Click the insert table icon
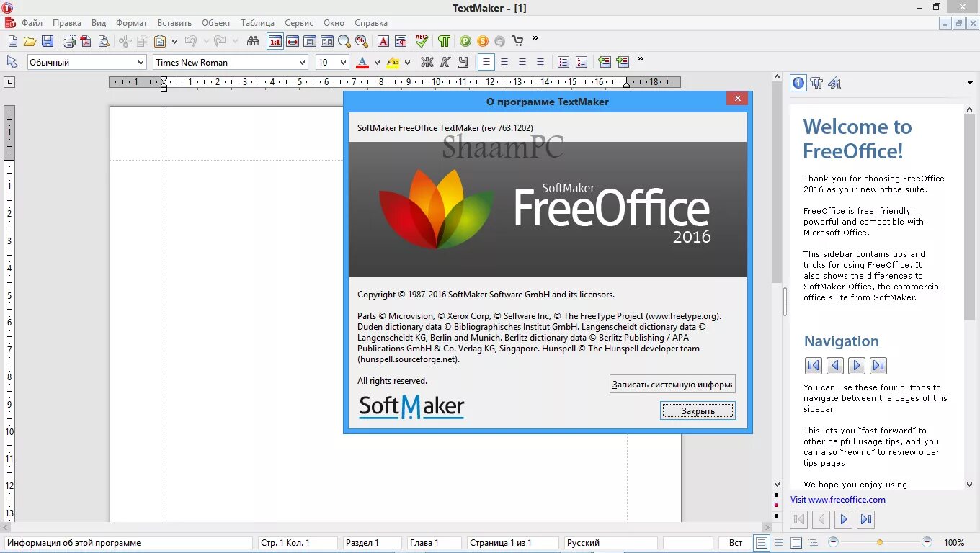The height and width of the screenshot is (553, 980). click(x=326, y=41)
